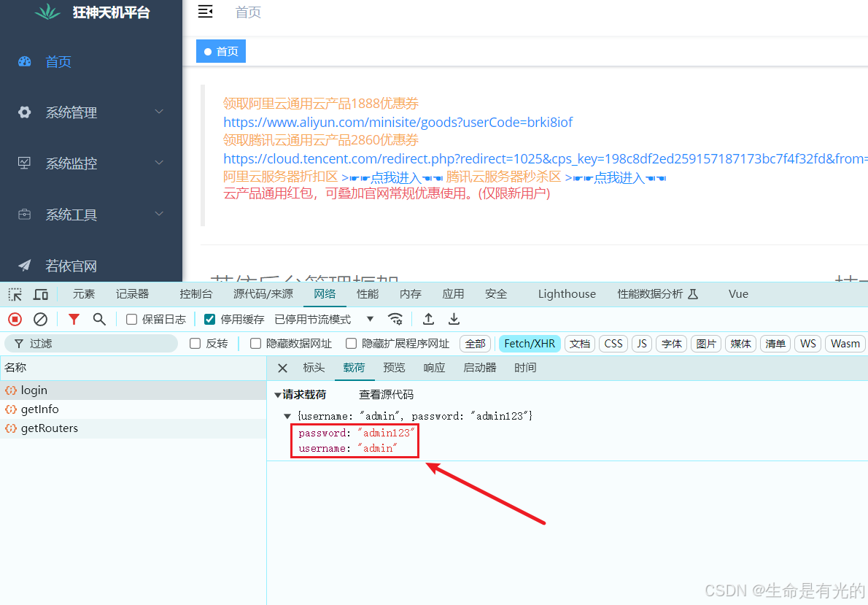Open Lighthouse DevTools tab
The width and height of the screenshot is (868, 605).
567,294
